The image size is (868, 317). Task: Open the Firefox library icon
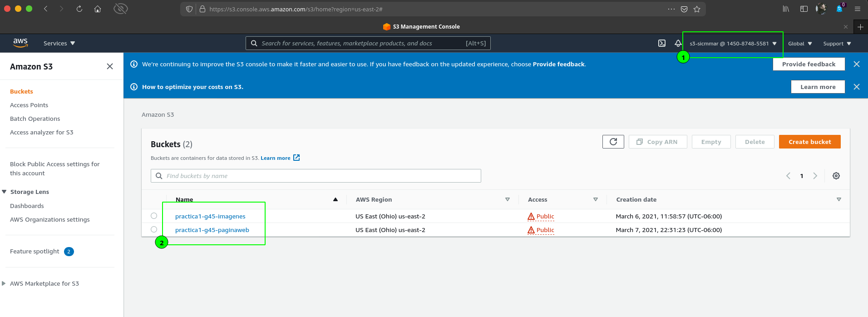click(786, 9)
